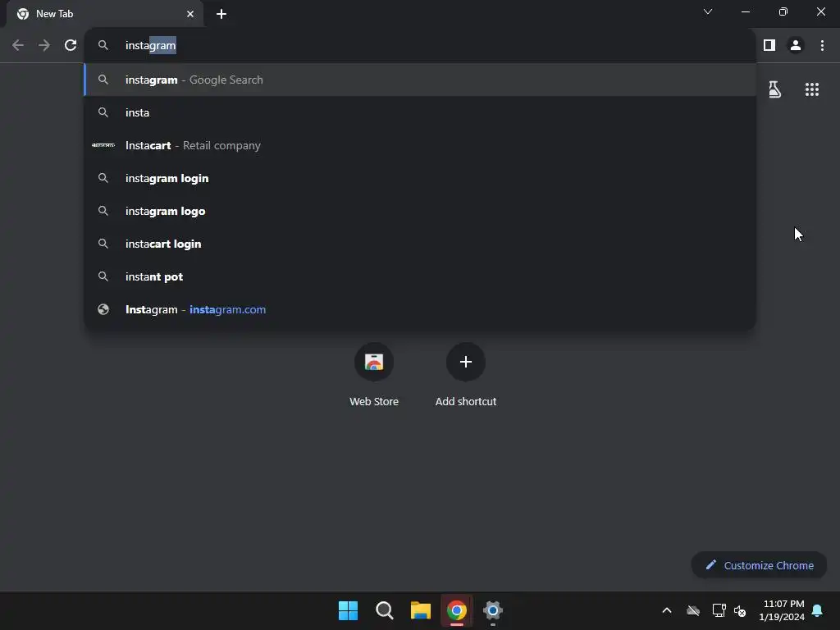The width and height of the screenshot is (840, 630).
Task: Select 'Instacart - Retail company' suggestion
Action: coord(421,145)
